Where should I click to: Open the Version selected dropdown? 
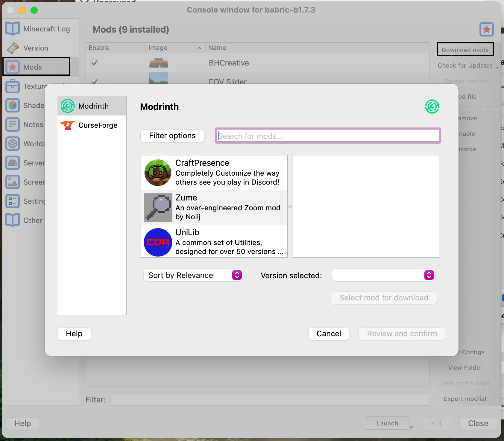point(383,275)
